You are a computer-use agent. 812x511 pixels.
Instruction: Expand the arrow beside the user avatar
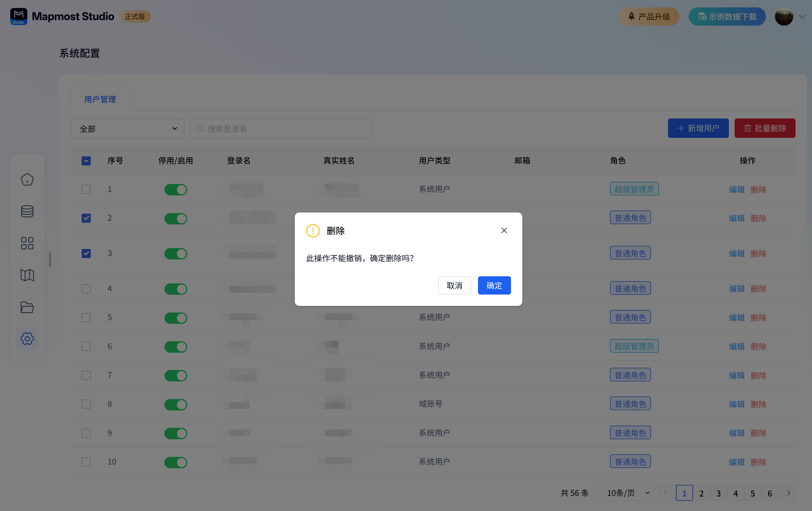(802, 17)
